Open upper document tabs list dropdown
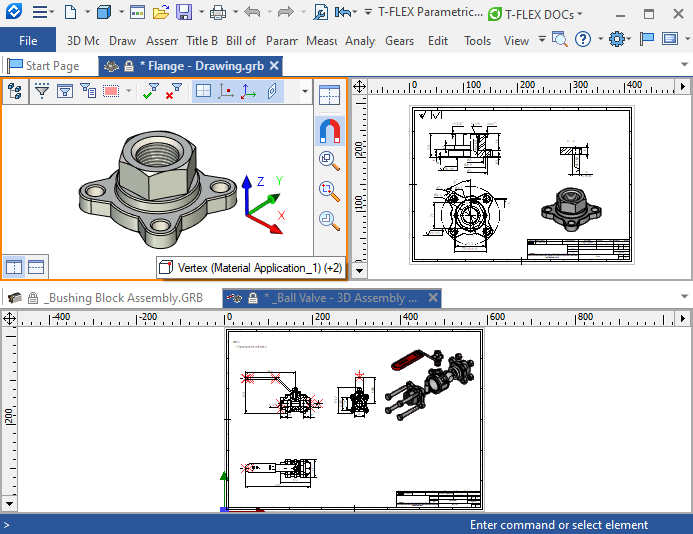693x534 pixels. click(x=684, y=65)
